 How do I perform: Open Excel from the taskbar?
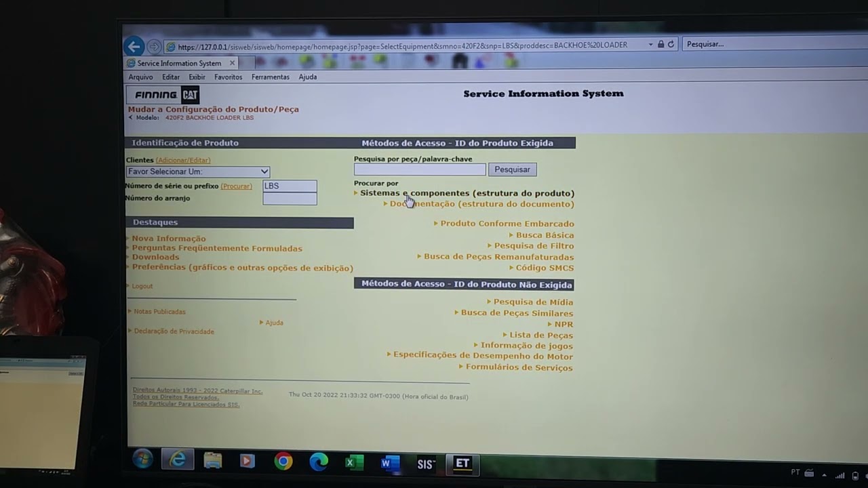(x=354, y=463)
